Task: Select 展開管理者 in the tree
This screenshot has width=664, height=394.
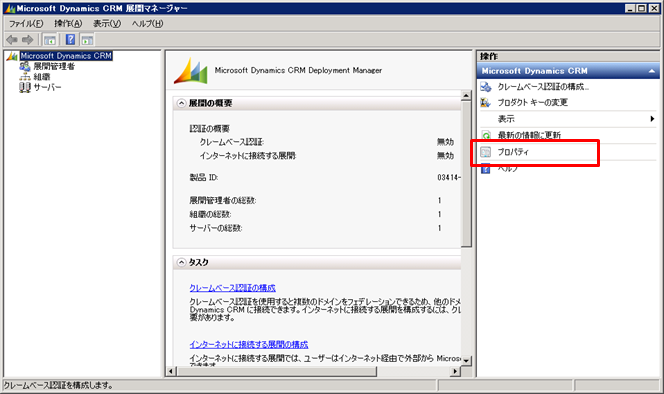Action: click(54, 66)
